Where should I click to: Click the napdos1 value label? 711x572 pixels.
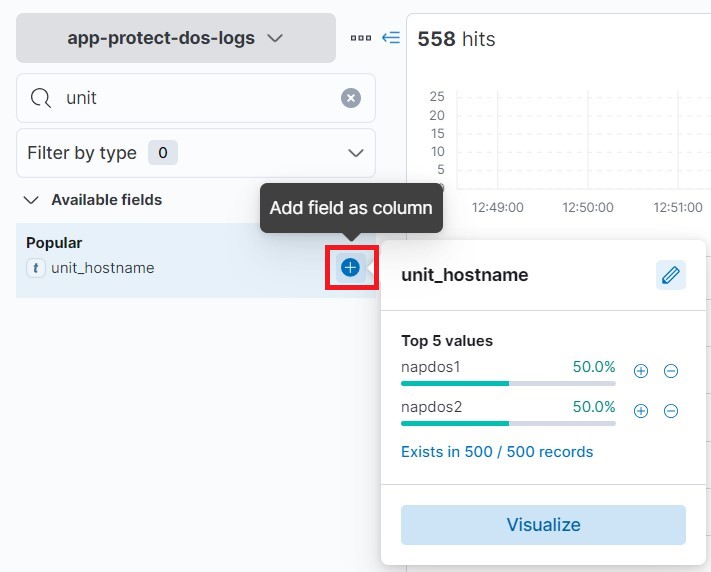pyautogui.click(x=431, y=367)
